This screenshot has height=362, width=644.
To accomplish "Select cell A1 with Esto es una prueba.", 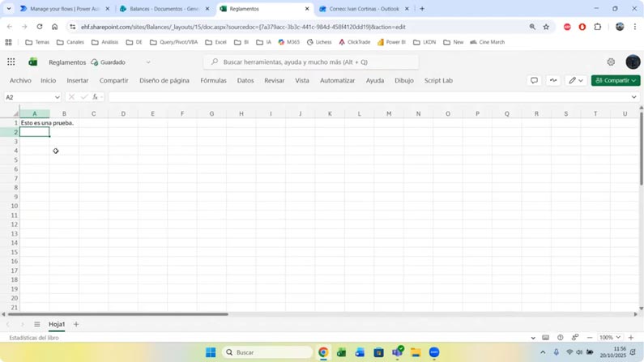I will tap(35, 123).
